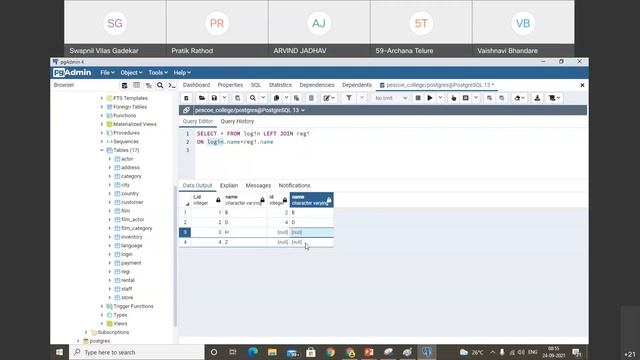Viewport: 640px width, 360px height.
Task: Open the Object menu
Action: pyautogui.click(x=131, y=73)
